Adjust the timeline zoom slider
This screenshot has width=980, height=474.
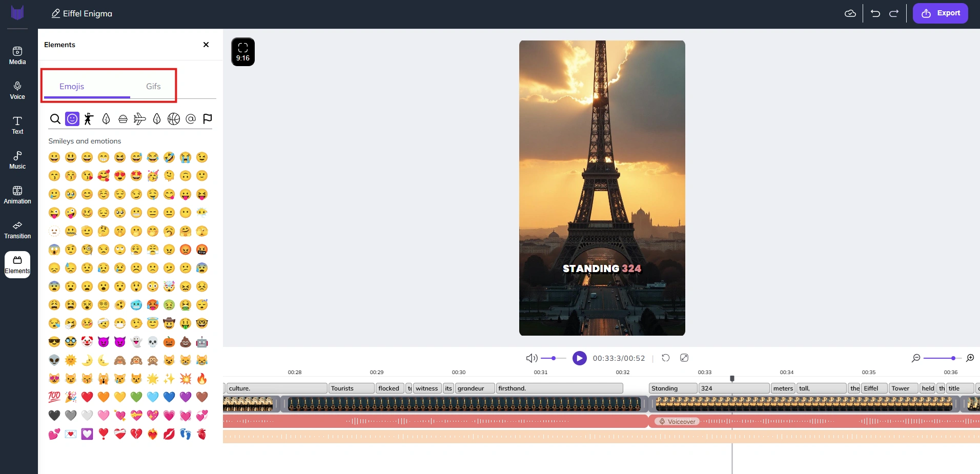click(942, 358)
